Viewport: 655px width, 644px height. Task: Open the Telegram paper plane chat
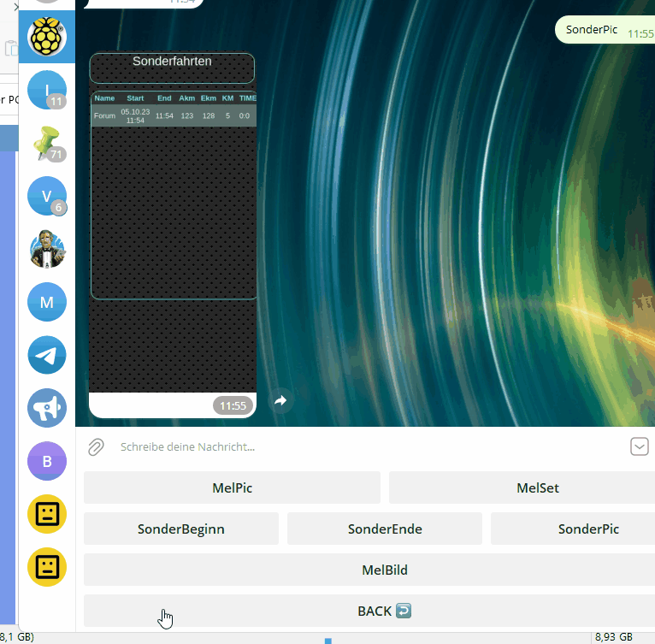point(47,355)
